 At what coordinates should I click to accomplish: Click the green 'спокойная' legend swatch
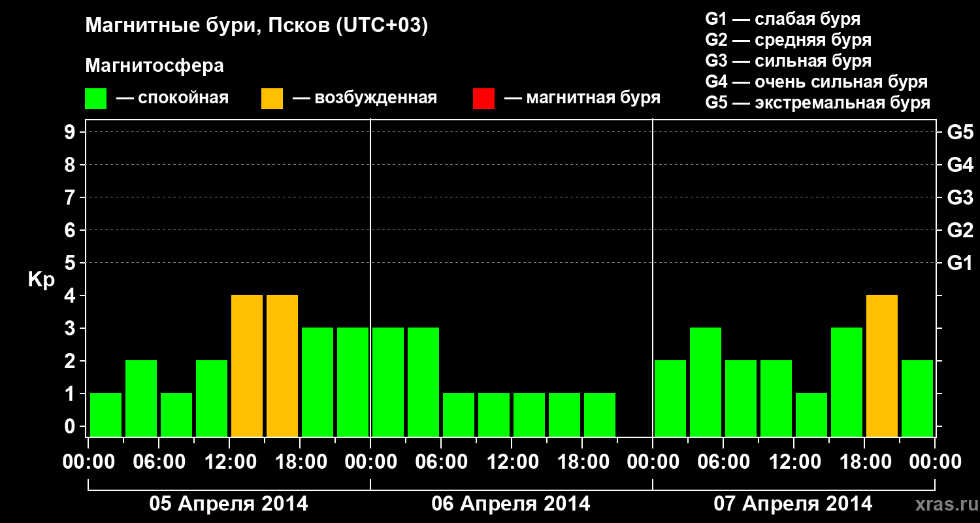tap(96, 99)
